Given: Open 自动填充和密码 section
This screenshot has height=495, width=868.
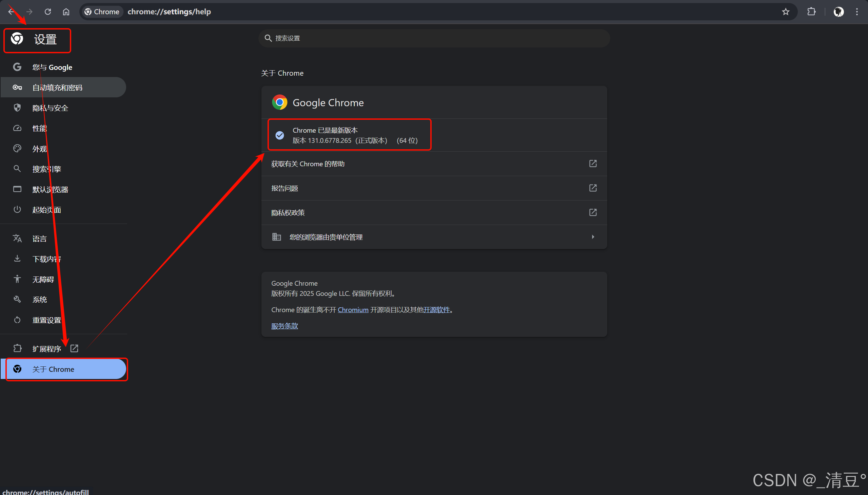Looking at the screenshot, I should pos(63,88).
